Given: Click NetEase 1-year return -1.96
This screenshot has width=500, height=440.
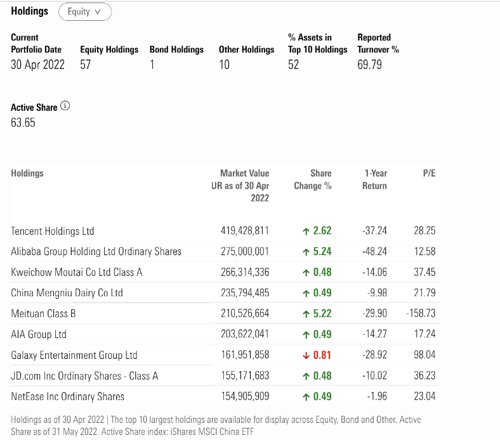Looking at the screenshot, I should pyautogui.click(x=377, y=396).
